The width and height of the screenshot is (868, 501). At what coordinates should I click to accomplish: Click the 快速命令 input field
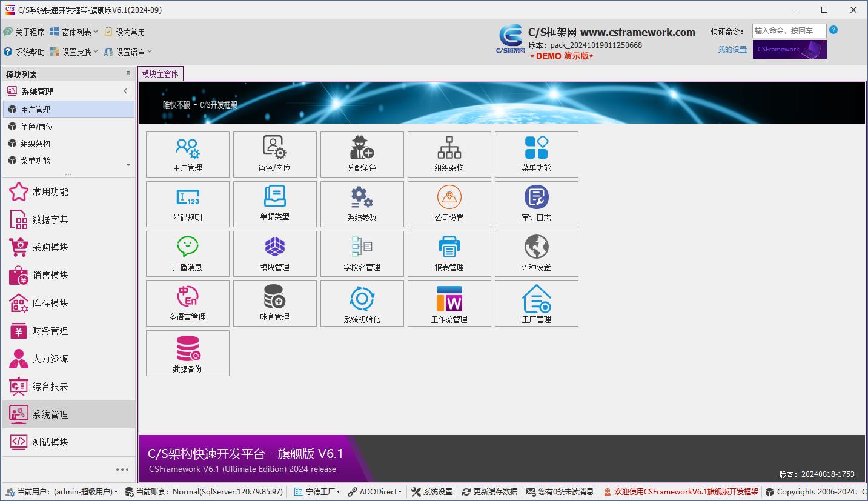click(x=789, y=31)
